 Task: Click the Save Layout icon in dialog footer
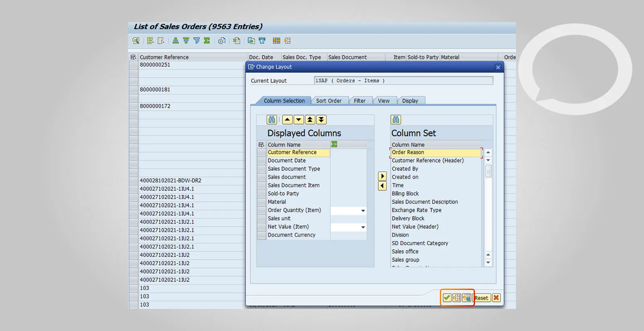click(466, 298)
